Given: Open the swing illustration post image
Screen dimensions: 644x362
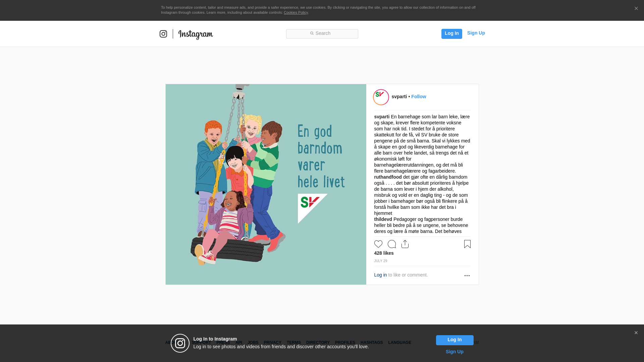Looking at the screenshot, I should [266, 184].
